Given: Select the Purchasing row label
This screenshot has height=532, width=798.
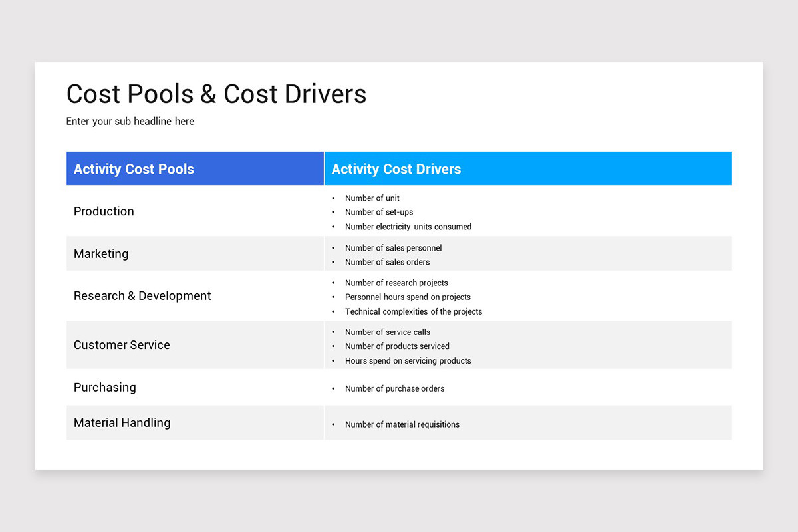Looking at the screenshot, I should pos(104,386).
